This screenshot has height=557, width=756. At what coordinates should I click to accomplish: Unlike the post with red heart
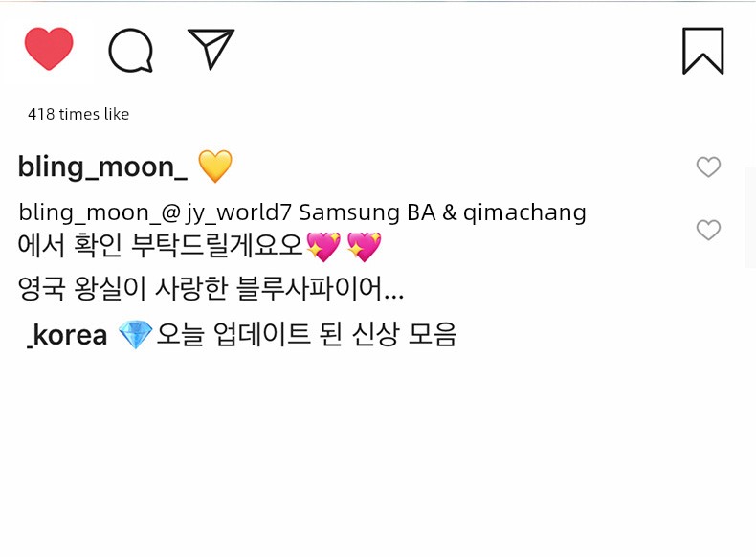[49, 49]
